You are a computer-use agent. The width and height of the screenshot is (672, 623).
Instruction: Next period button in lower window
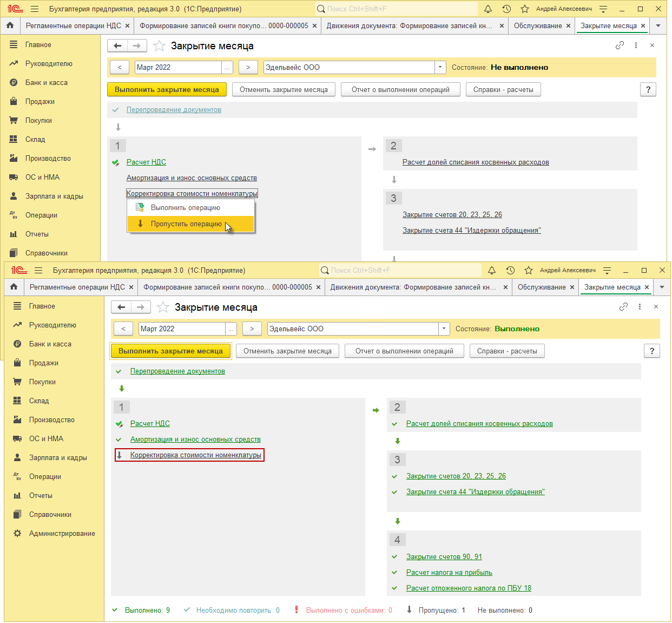[252, 329]
